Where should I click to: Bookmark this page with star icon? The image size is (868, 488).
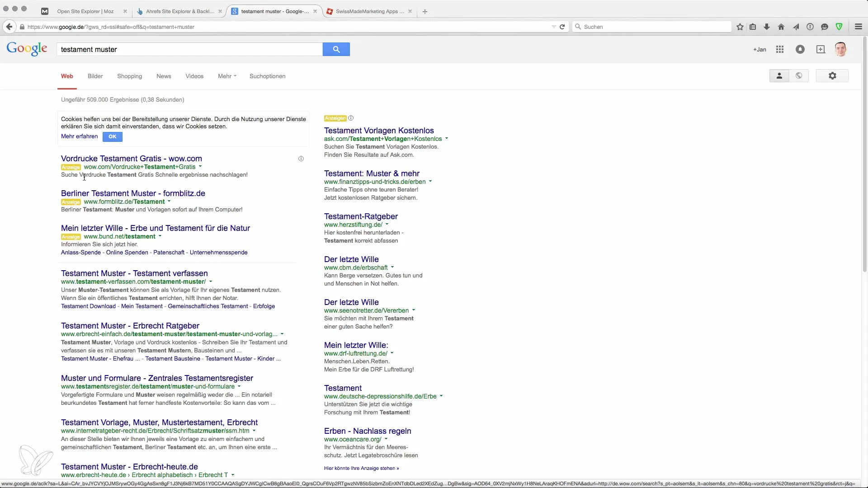[740, 27]
